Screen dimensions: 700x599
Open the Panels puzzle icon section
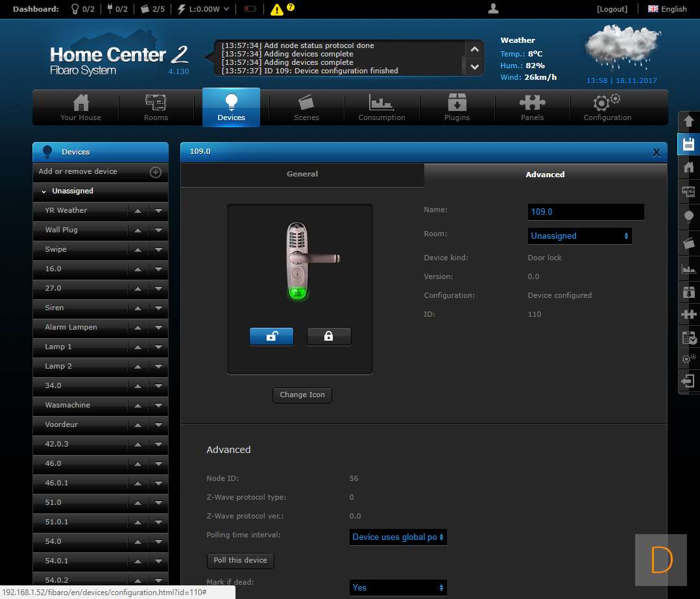tap(532, 107)
